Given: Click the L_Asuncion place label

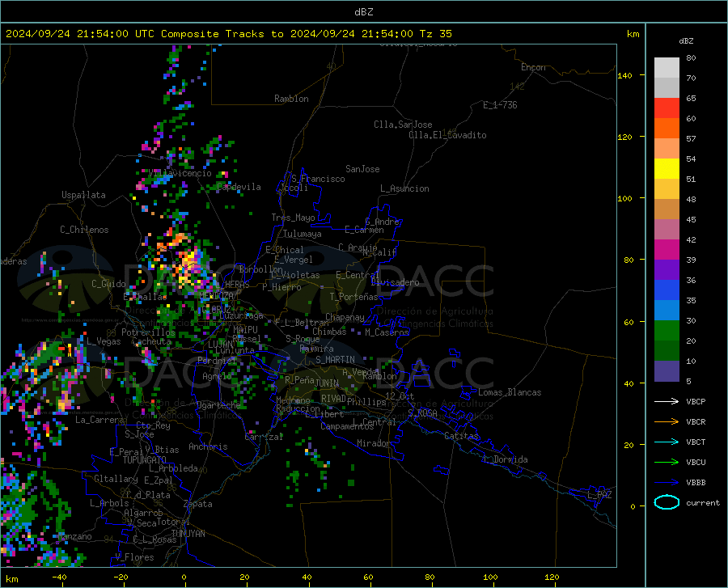Looking at the screenshot, I should (x=404, y=188).
